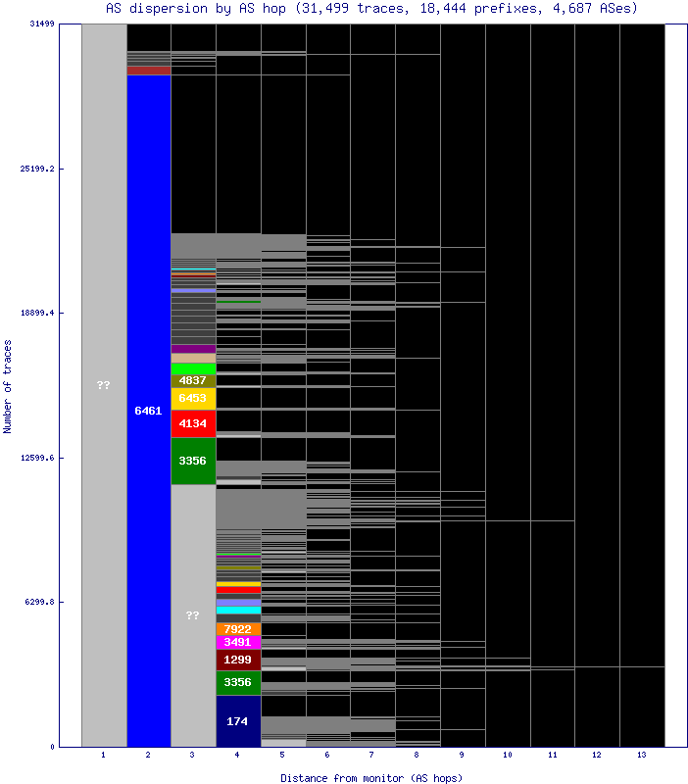Screen dimensions: 688x784
Task: Click x-axis hop label 8
Action: pos(417,755)
